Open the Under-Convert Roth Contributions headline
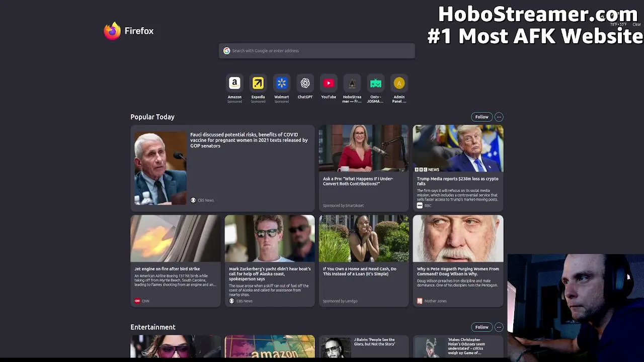Image resolution: width=644 pixels, height=362 pixels. coord(358,182)
